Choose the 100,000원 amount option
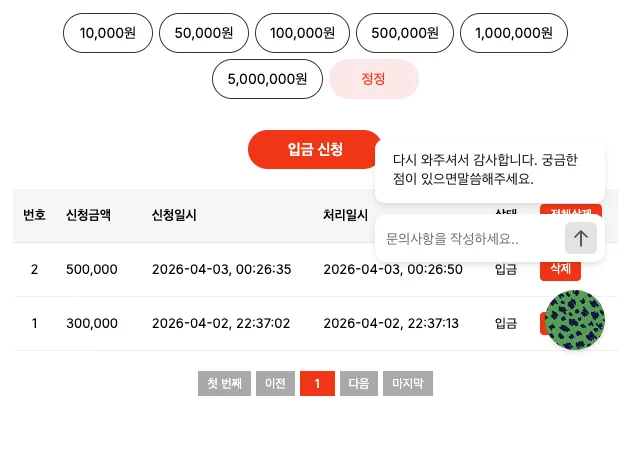 click(303, 33)
